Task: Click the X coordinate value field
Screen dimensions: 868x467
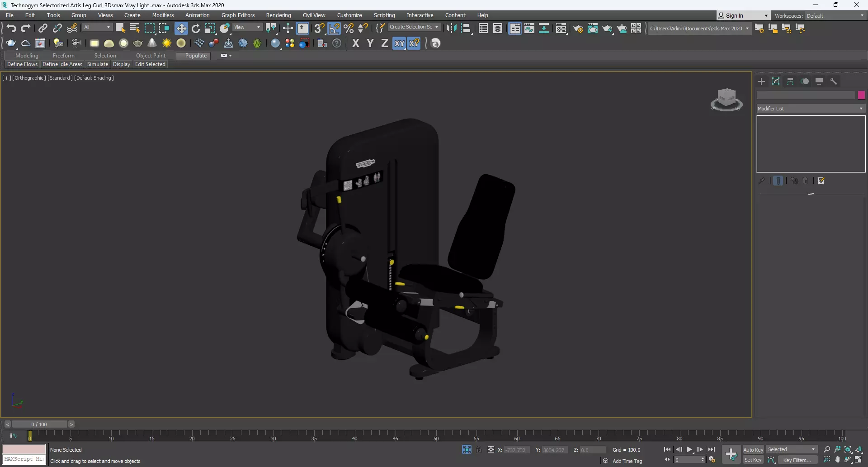Action: pos(516,450)
